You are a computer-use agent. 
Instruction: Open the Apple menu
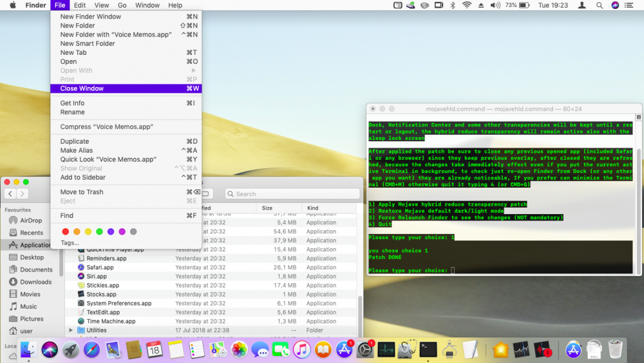click(13, 5)
